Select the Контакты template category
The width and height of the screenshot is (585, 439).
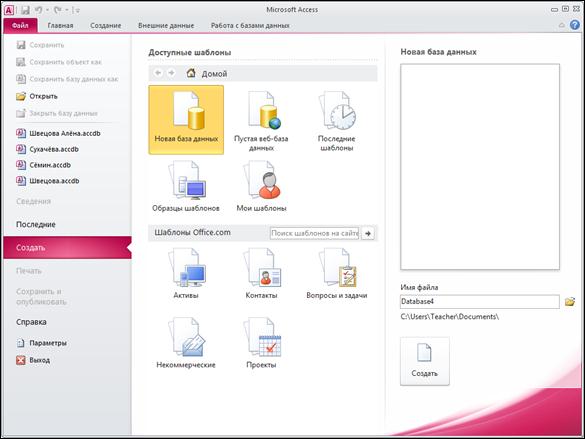tap(261, 273)
